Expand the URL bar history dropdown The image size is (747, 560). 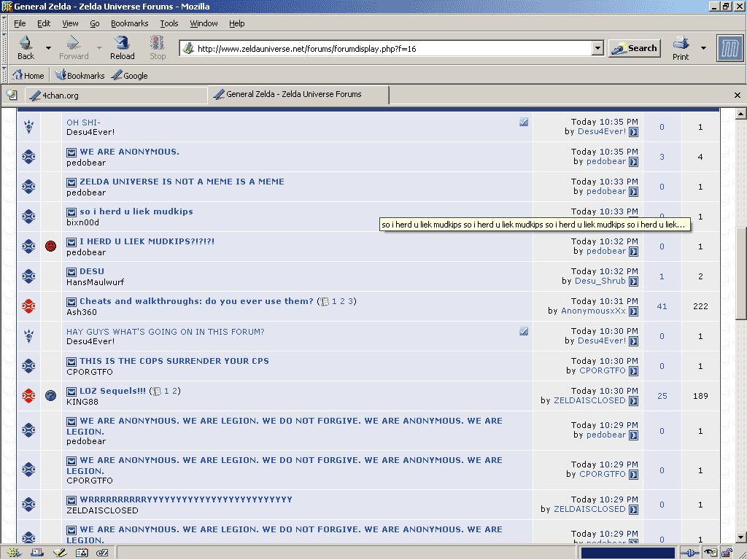(x=598, y=48)
